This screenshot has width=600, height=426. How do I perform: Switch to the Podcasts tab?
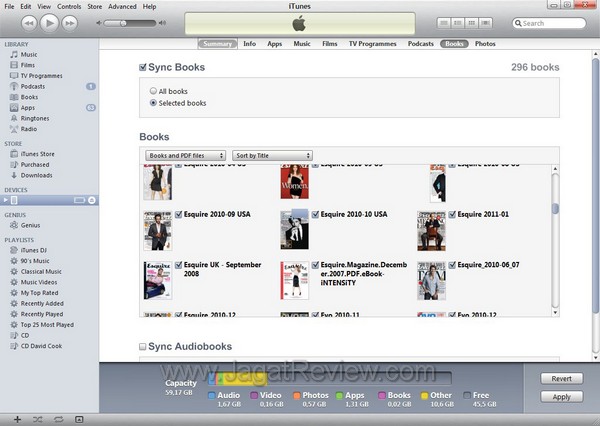click(x=421, y=44)
